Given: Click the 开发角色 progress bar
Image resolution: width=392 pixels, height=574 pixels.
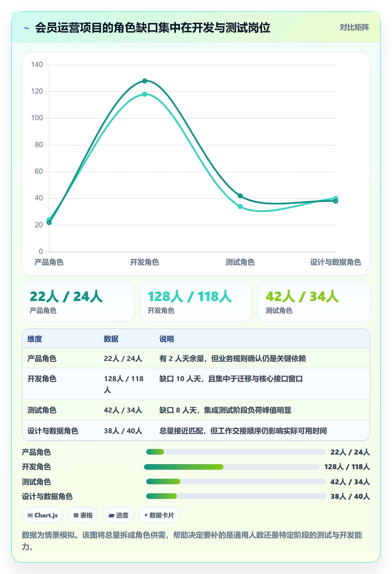Looking at the screenshot, I should (232, 467).
